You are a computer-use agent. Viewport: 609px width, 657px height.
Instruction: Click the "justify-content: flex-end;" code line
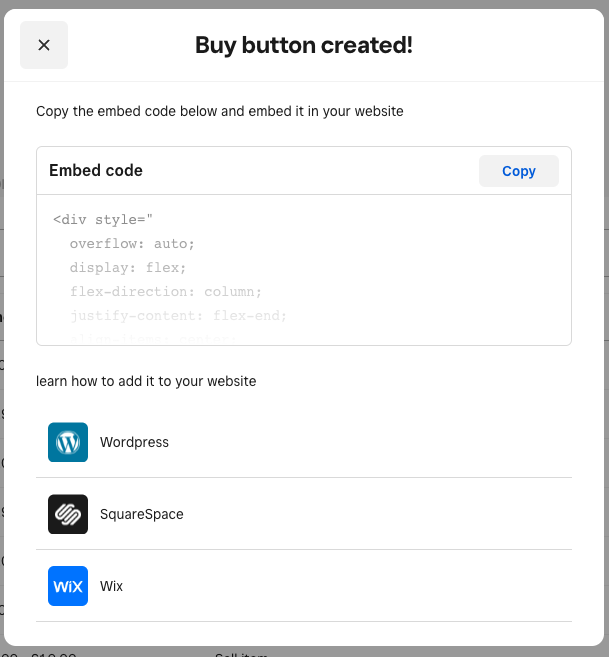(178, 316)
